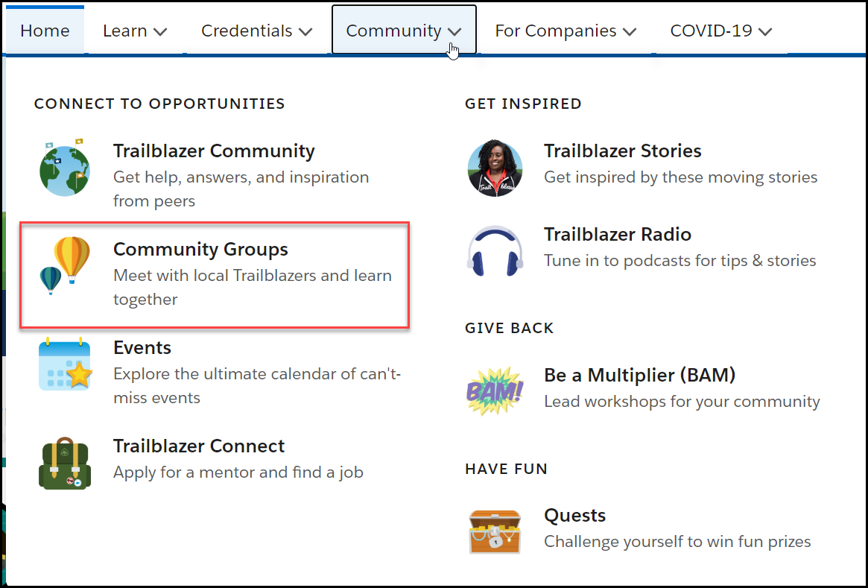The height and width of the screenshot is (588, 868).
Task: Click the Trailblazer Stories portrait photo
Action: 495,168
